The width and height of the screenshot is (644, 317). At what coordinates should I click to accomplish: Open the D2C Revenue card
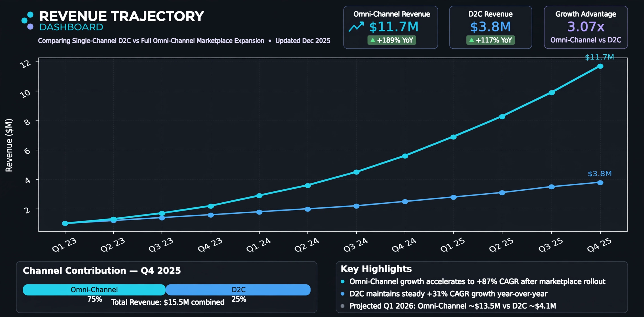click(490, 27)
